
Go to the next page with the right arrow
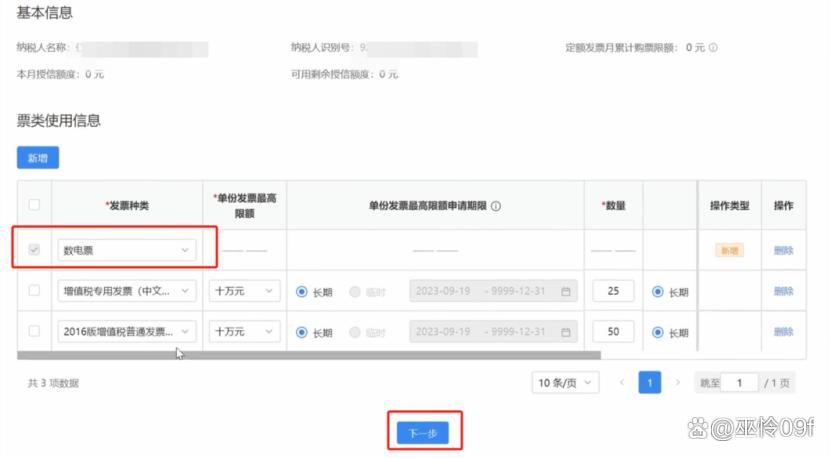pos(677,382)
